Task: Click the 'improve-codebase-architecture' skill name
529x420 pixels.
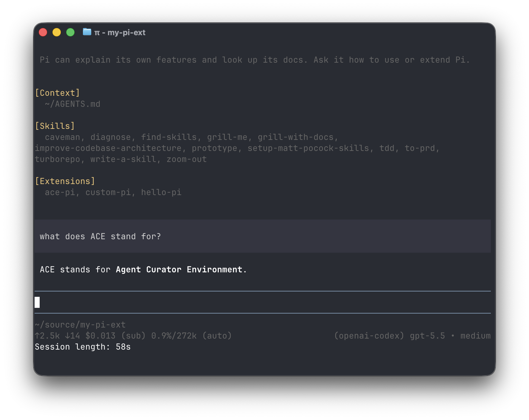Action: coord(108,148)
